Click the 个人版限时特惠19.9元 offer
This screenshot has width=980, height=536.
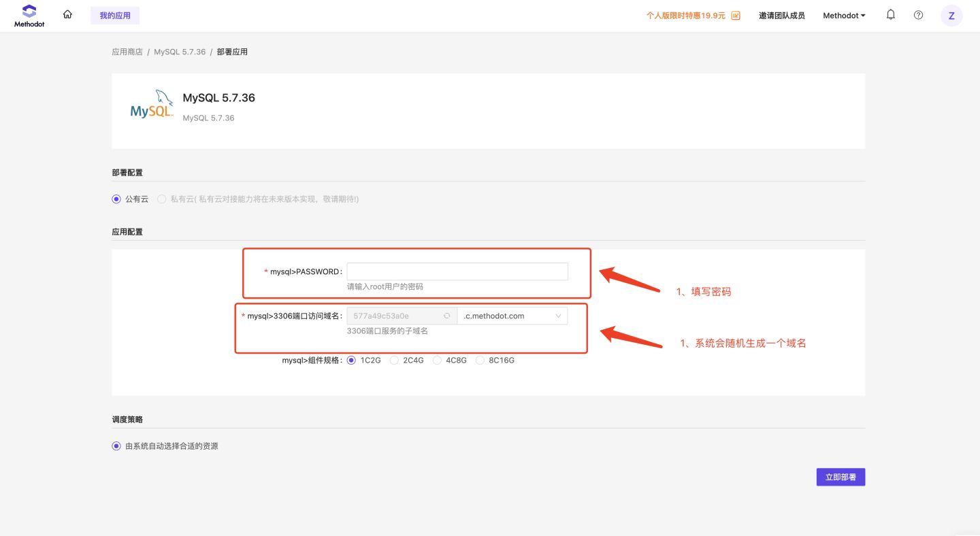(x=686, y=15)
